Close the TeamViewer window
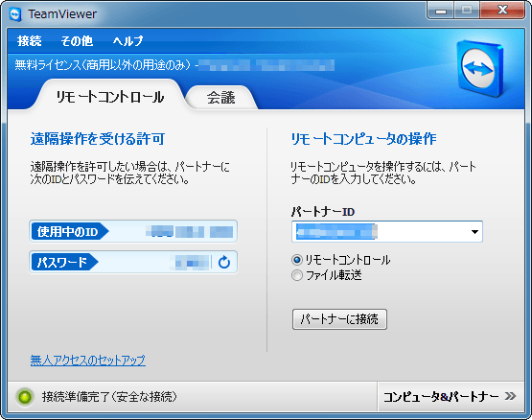 click(502, 11)
